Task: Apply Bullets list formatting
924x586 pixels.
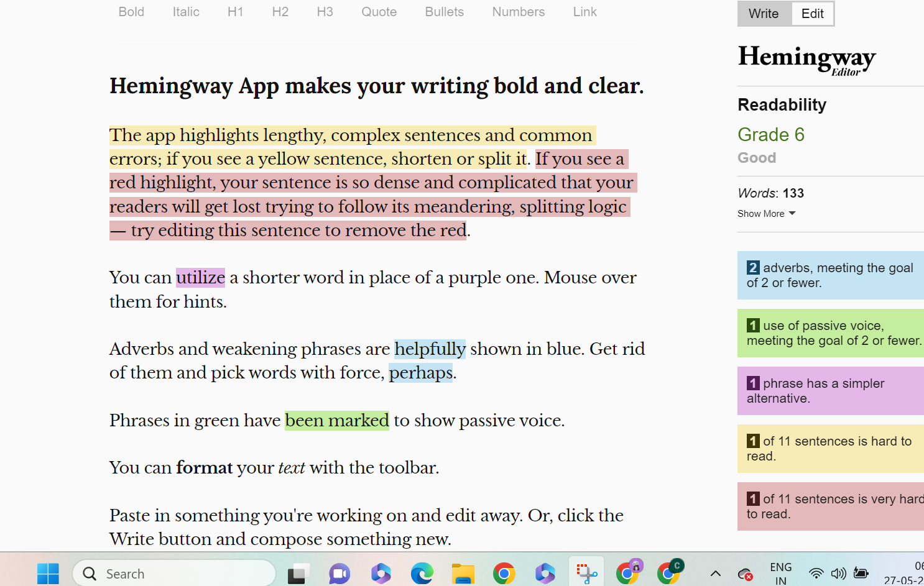Action: [444, 12]
